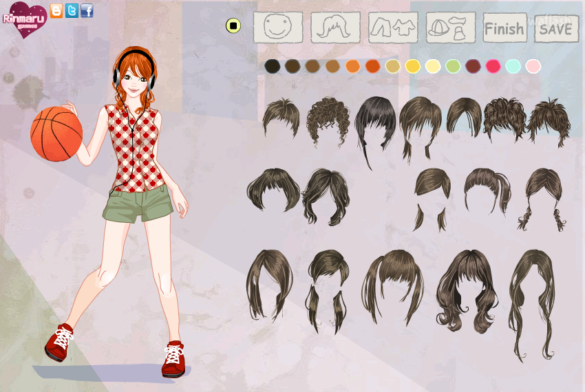Viewport: 585px width, 392px height.
Task: Pick the light green hair color swatch
Action: (x=453, y=67)
